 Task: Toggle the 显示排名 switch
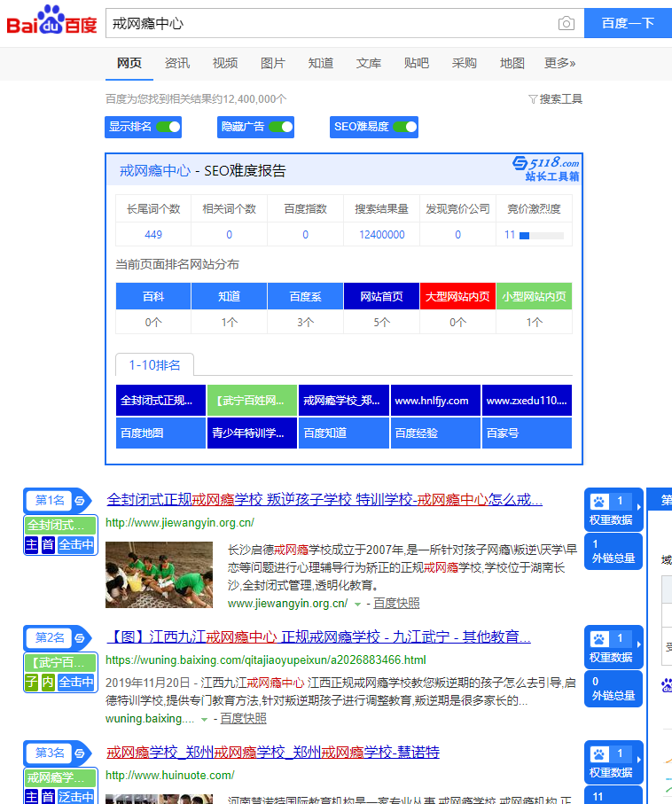(x=168, y=127)
